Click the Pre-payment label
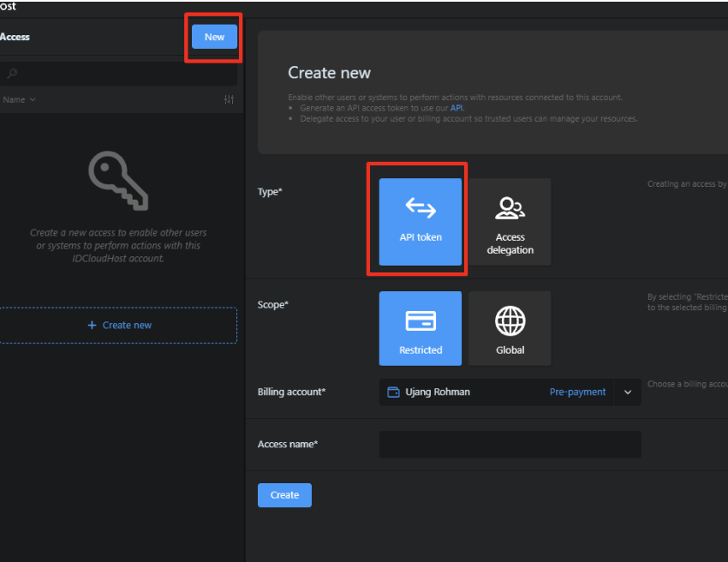Screen dimensions: 728x562 click(x=577, y=392)
